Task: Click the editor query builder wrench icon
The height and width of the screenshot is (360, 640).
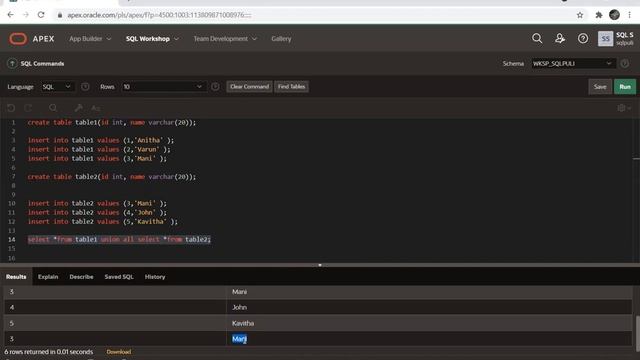Action: coord(78,108)
